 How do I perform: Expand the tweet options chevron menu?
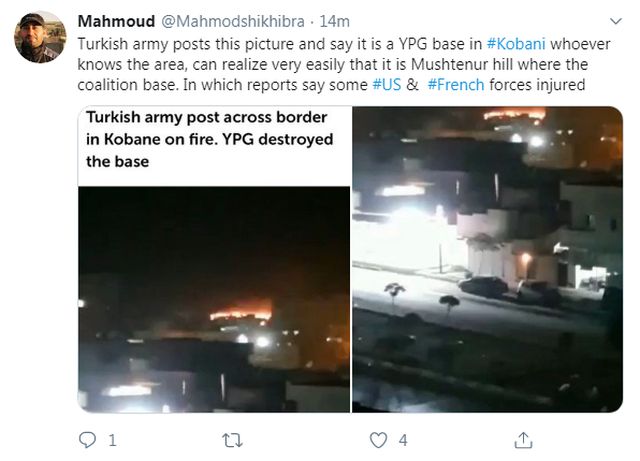pos(615,21)
